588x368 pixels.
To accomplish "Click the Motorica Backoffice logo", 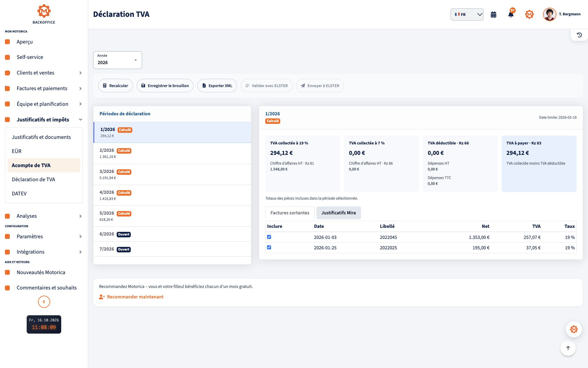I will [x=44, y=14].
